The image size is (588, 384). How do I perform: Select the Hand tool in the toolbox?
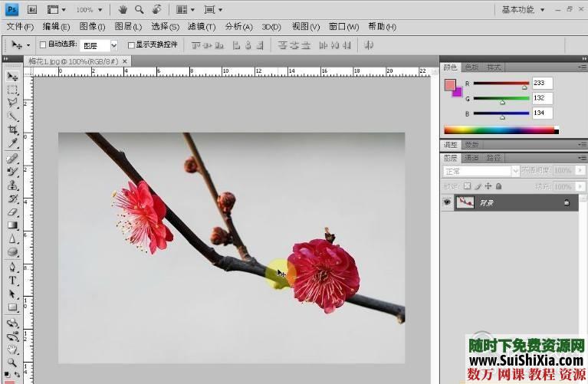pos(12,350)
